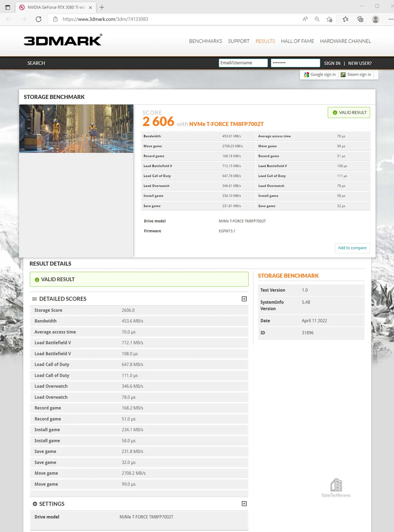Click the ID 31896 value
The height and width of the screenshot is (532, 394).
pyautogui.click(x=308, y=333)
